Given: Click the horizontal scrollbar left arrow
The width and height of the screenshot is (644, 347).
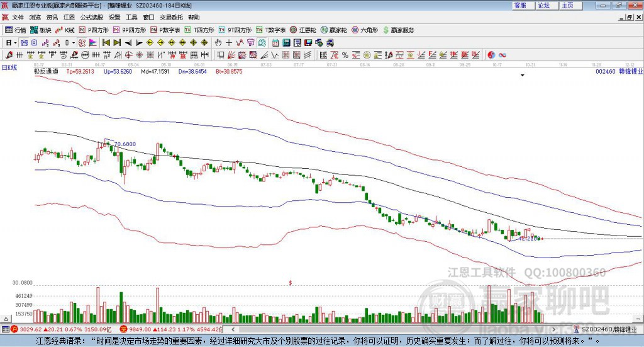Looking at the screenshot, I should tap(233, 329).
